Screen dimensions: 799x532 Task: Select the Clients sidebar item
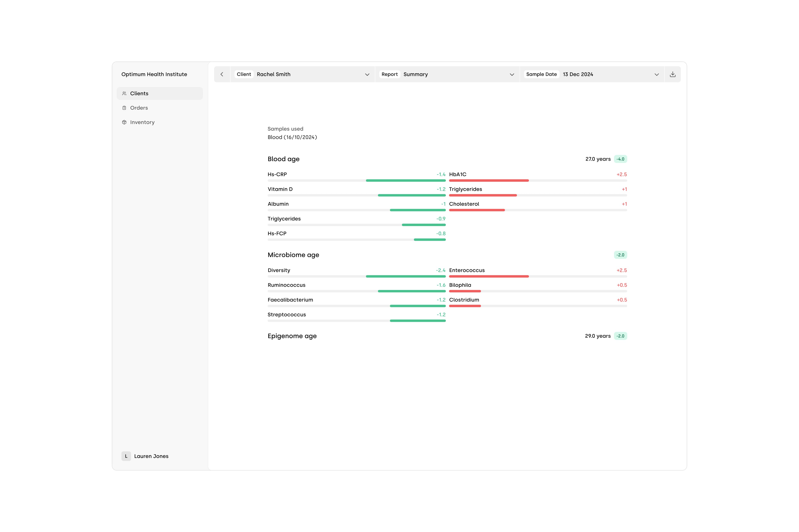(139, 93)
